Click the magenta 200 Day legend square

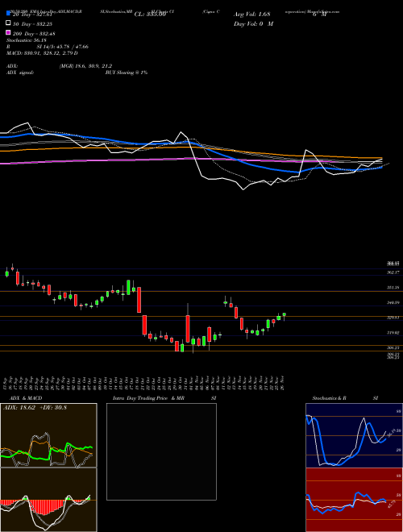pyautogui.click(x=9, y=32)
